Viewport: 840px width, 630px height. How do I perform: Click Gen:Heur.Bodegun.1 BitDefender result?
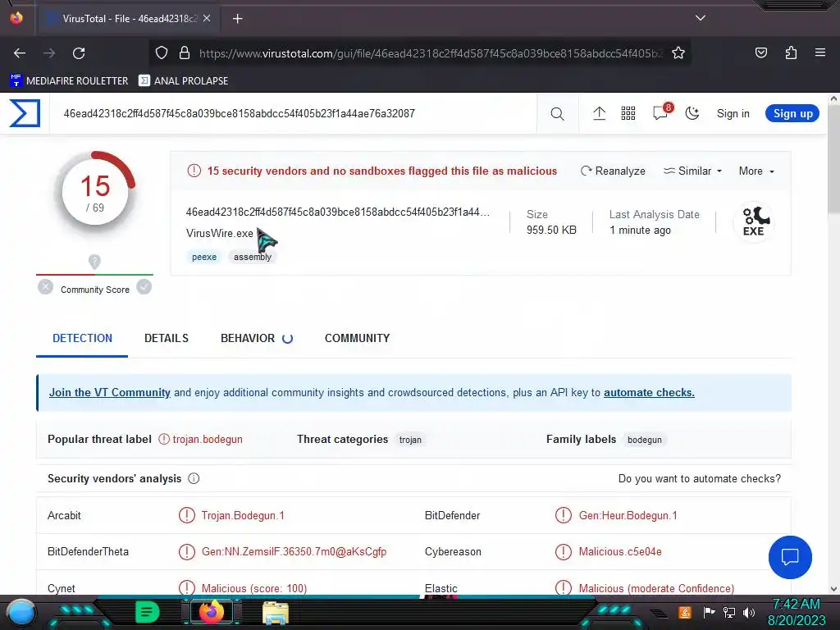(x=628, y=515)
